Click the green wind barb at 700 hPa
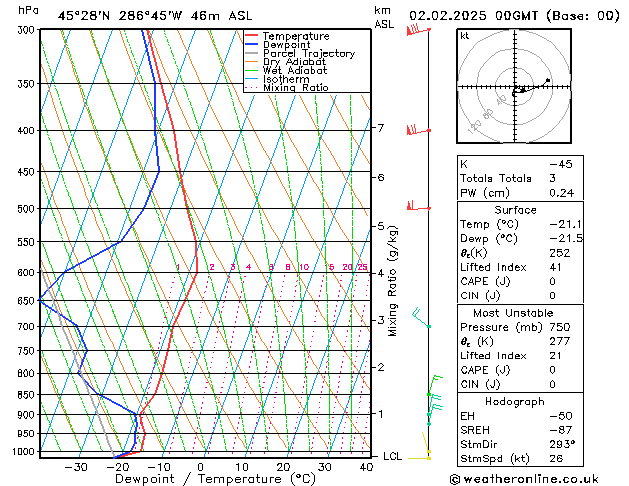629x486 pixels. pos(421,318)
